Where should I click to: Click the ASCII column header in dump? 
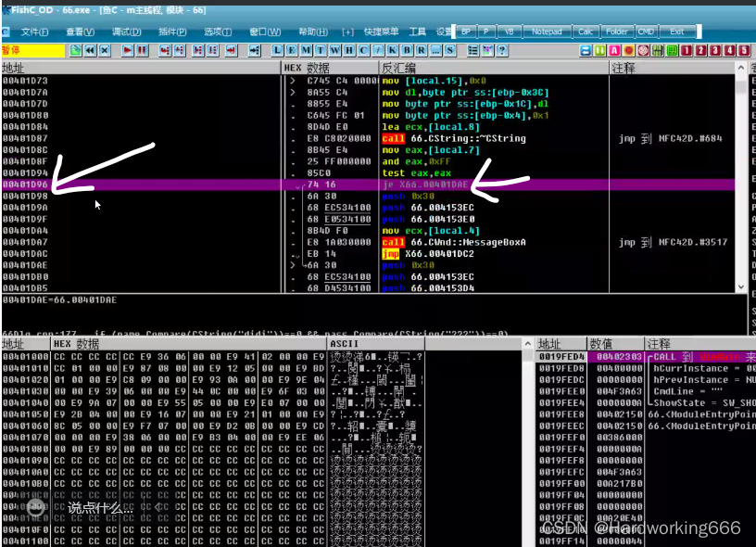(x=375, y=343)
